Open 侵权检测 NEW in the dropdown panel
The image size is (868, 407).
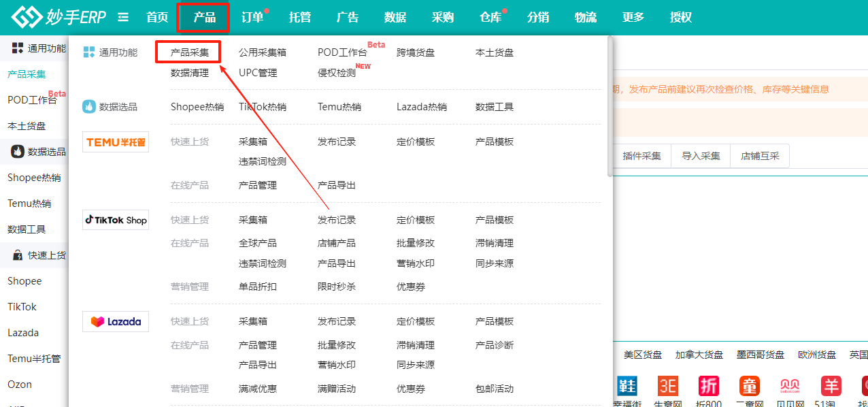(337, 73)
